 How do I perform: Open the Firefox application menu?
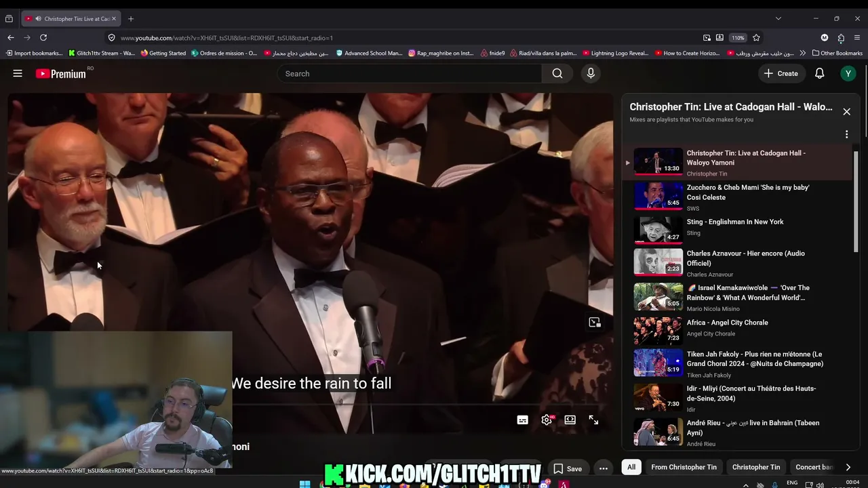857,38
